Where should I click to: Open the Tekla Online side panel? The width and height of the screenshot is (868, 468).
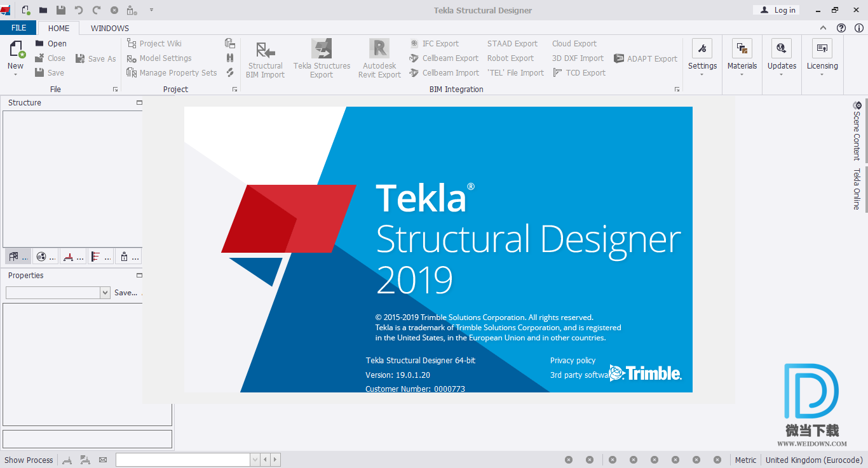pyautogui.click(x=857, y=189)
